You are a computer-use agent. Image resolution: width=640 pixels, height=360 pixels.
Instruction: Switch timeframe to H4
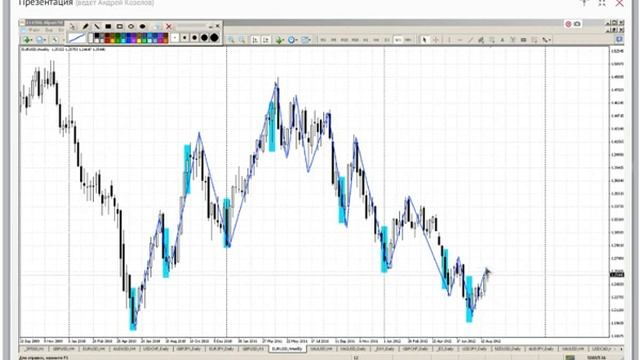376,40
